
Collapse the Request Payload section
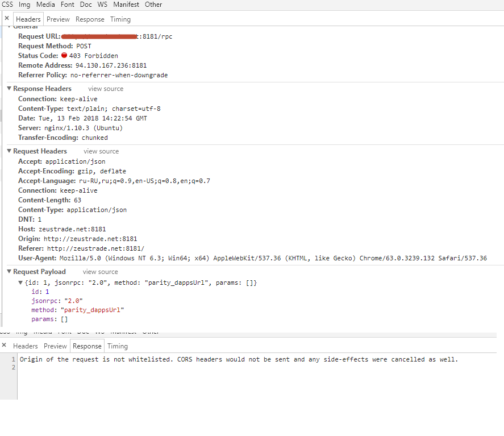tap(9, 271)
